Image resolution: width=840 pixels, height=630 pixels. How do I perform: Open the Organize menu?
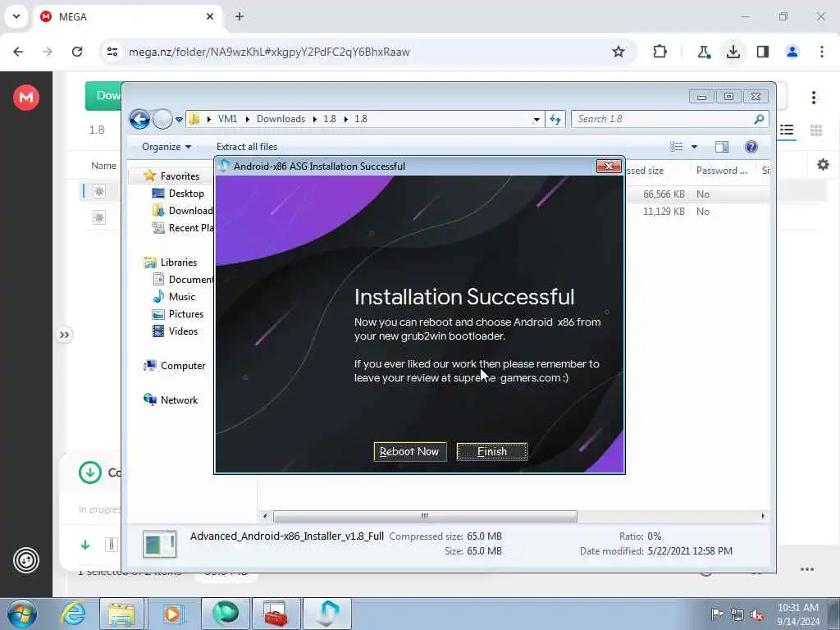click(x=166, y=147)
